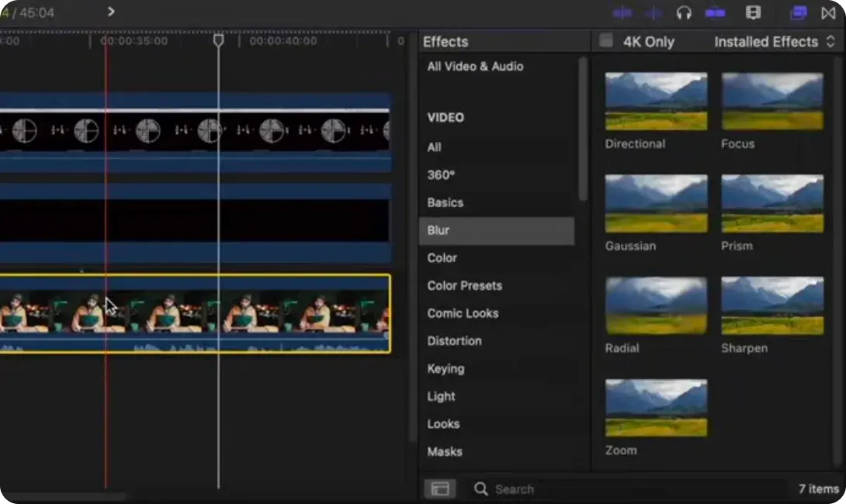The width and height of the screenshot is (846, 504).
Task: Click the search magnifier icon
Action: point(480,488)
